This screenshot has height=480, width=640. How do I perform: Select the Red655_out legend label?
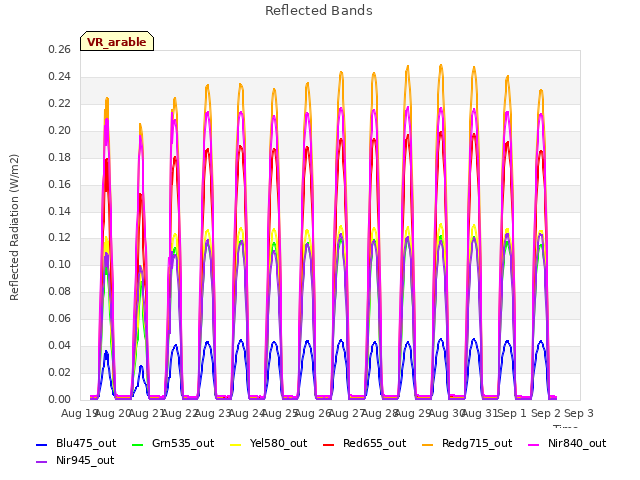(374, 444)
